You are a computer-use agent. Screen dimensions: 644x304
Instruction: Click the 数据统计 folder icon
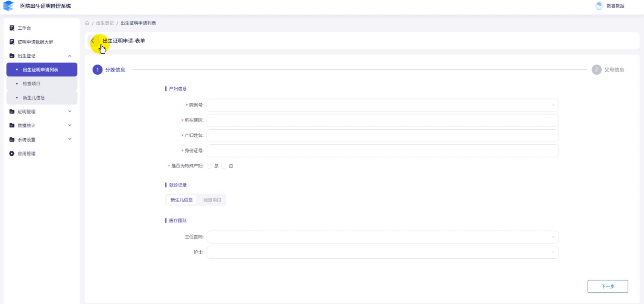click(12, 125)
